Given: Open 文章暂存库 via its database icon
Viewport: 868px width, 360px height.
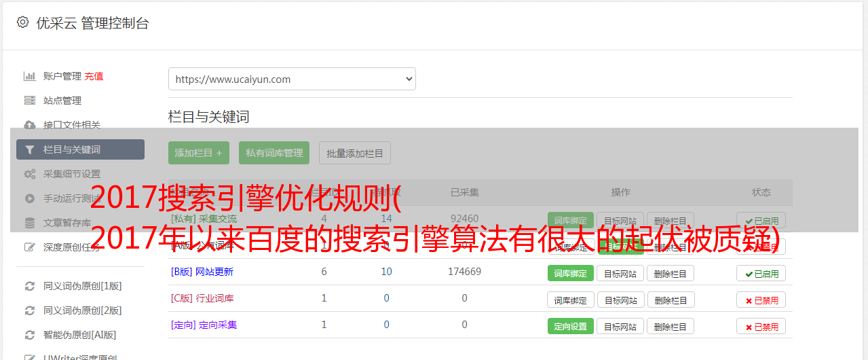Looking at the screenshot, I should (x=30, y=223).
